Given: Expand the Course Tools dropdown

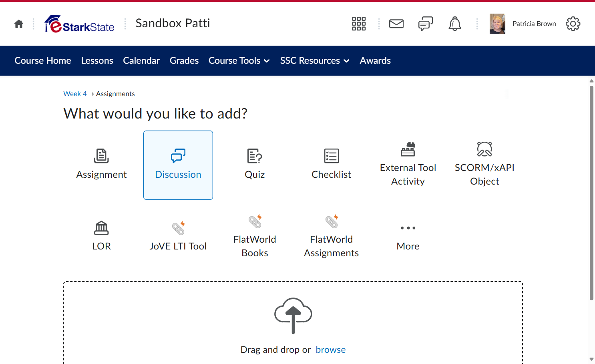Looking at the screenshot, I should click(x=239, y=60).
